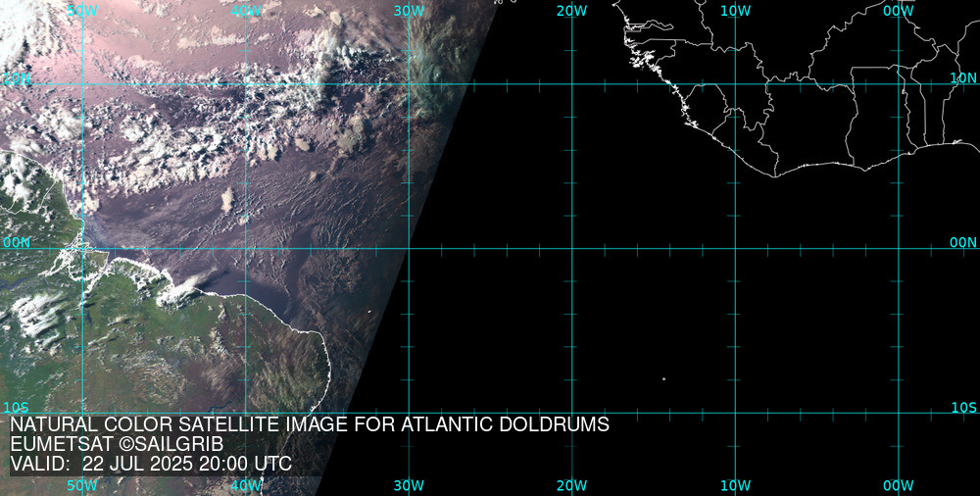Image resolution: width=980 pixels, height=496 pixels.
Task: Click the 20W longitude label along the bottom edge
Action: (572, 485)
